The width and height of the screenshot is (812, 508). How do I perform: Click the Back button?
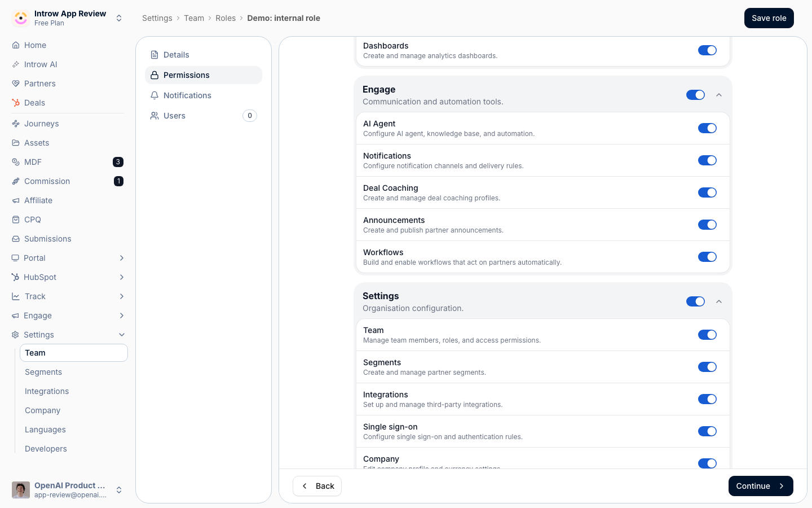pos(317,486)
